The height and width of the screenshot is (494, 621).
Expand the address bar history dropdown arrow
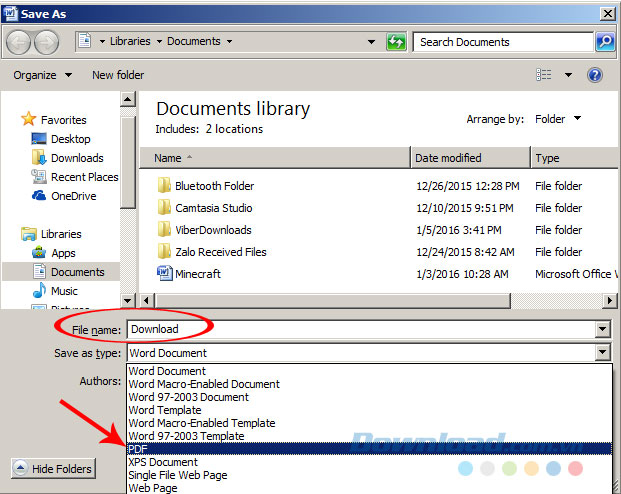371,42
